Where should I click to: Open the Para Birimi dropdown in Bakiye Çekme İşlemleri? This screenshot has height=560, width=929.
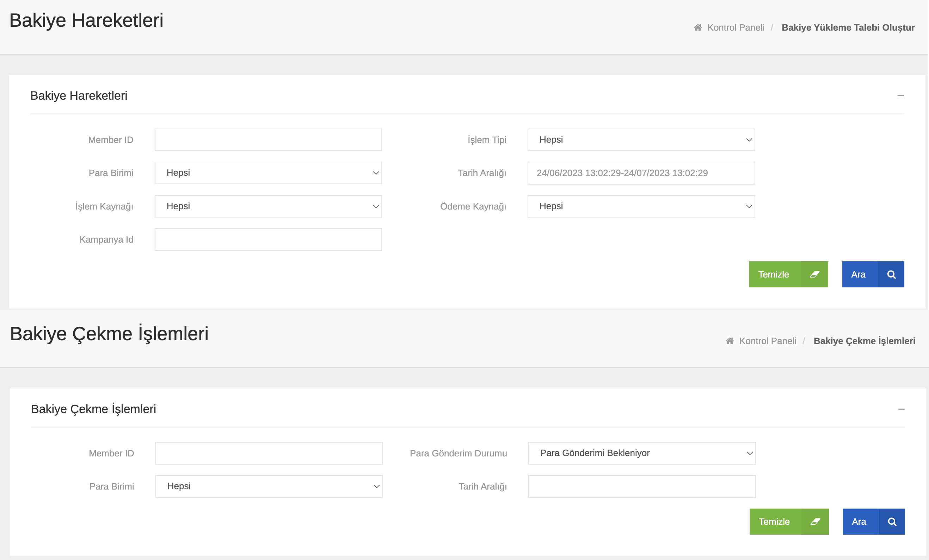(x=269, y=486)
